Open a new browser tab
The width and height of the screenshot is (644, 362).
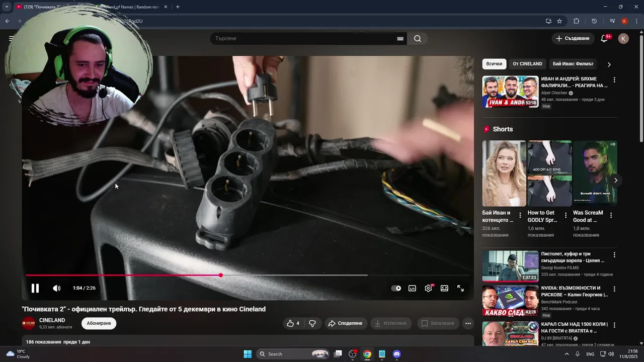[178, 7]
